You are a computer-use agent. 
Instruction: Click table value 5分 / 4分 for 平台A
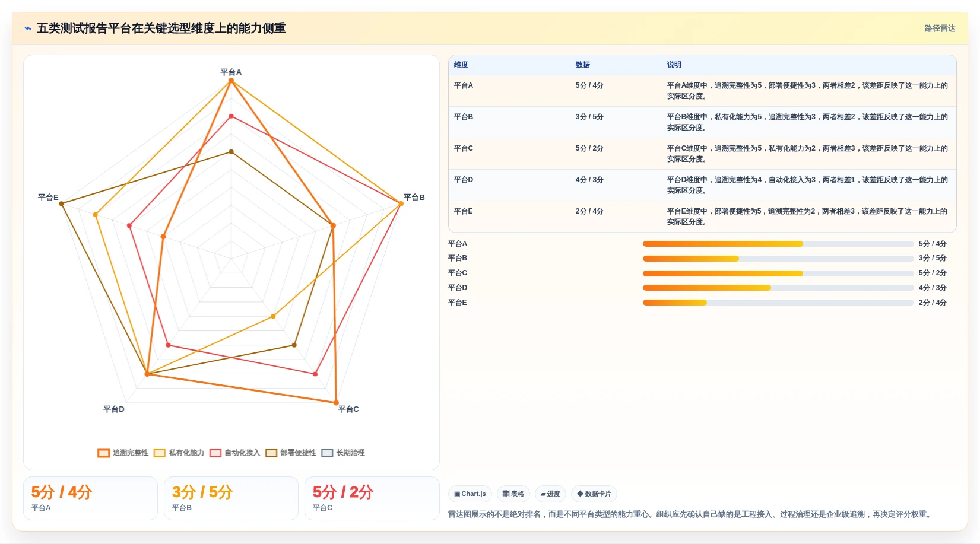[x=589, y=85]
